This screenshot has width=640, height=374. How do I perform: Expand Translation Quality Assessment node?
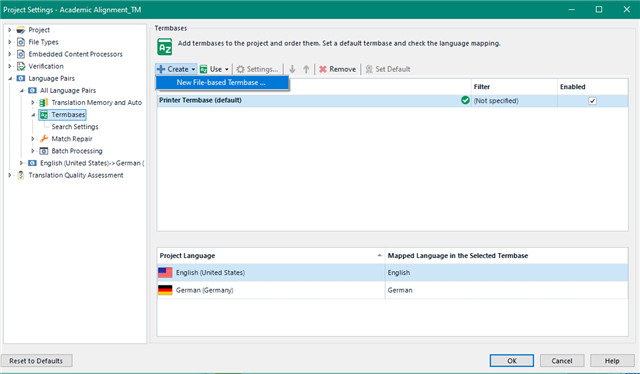pos(10,175)
